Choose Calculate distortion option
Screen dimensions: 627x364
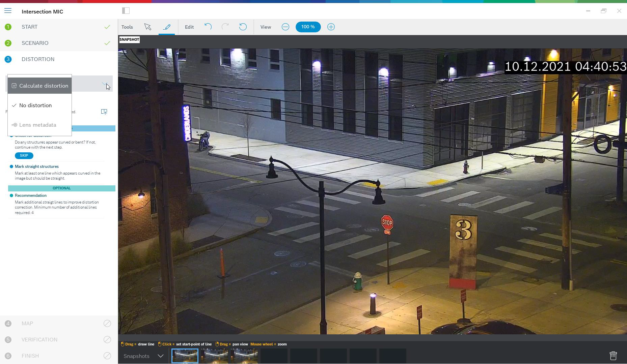[40, 86]
